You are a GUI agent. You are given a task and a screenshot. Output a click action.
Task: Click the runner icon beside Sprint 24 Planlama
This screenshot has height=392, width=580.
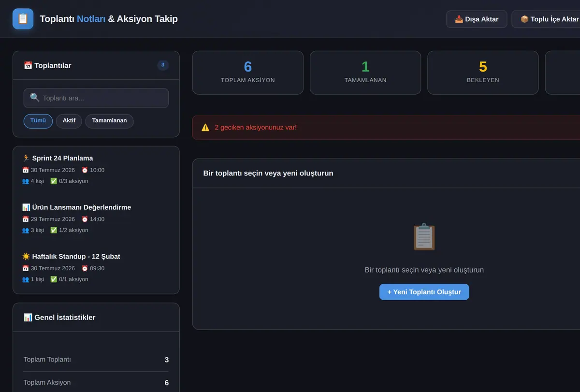coord(26,158)
